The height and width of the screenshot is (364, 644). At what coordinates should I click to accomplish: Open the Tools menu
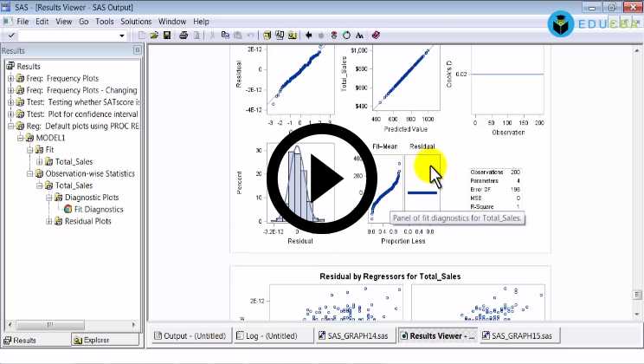(105, 21)
